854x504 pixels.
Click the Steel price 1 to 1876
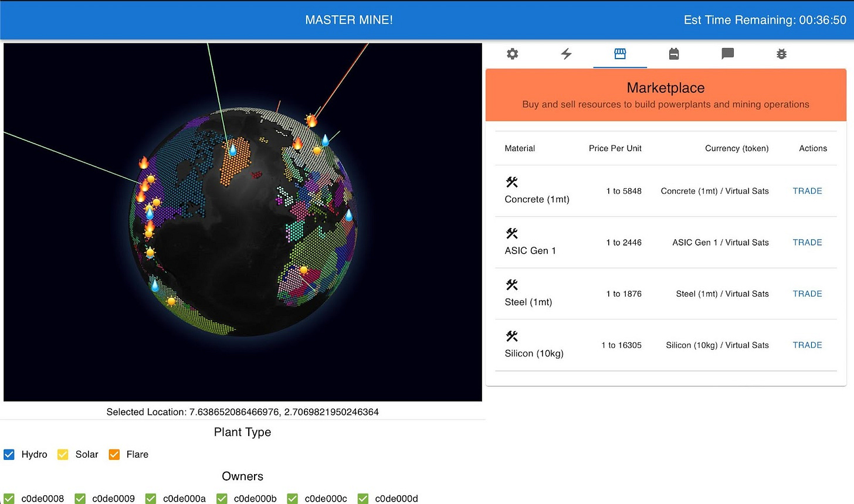[x=624, y=294]
